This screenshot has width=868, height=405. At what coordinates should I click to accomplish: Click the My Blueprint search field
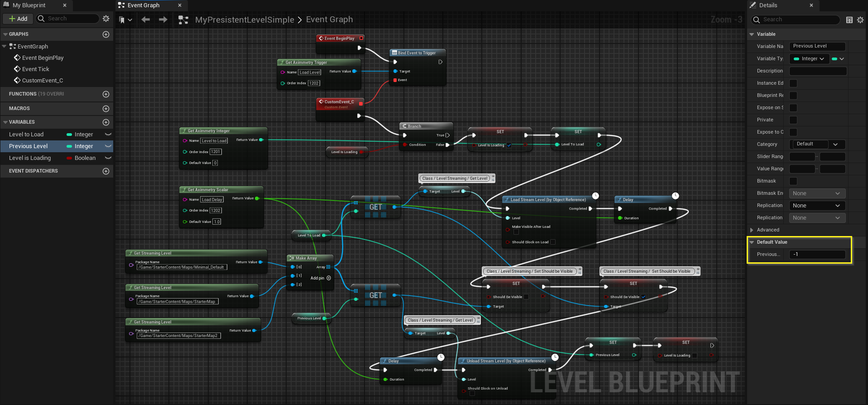point(67,19)
